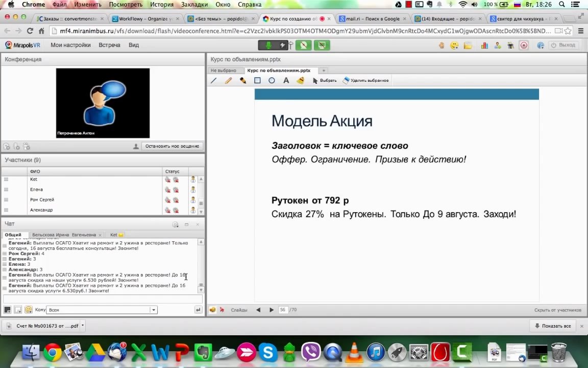Image resolution: width=588 pixels, height=368 pixels.
Task: Click first video settings icon below conference video
Action: [x=7, y=147]
